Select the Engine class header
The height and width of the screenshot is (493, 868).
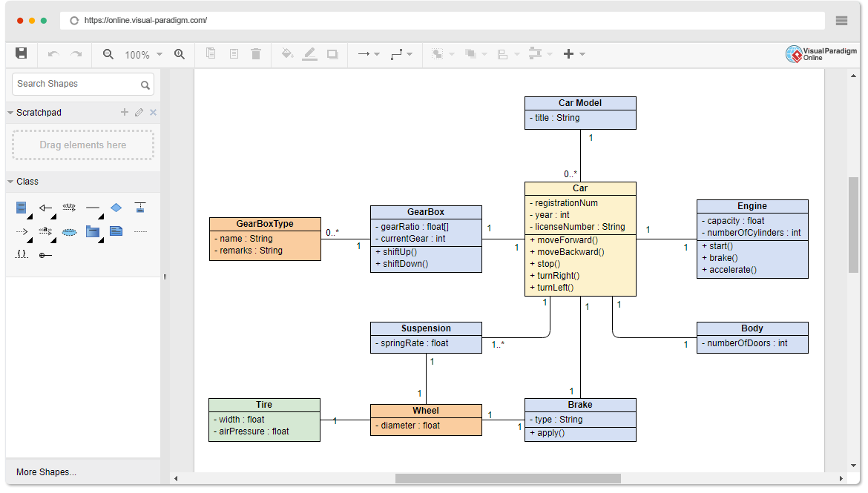[x=752, y=206]
